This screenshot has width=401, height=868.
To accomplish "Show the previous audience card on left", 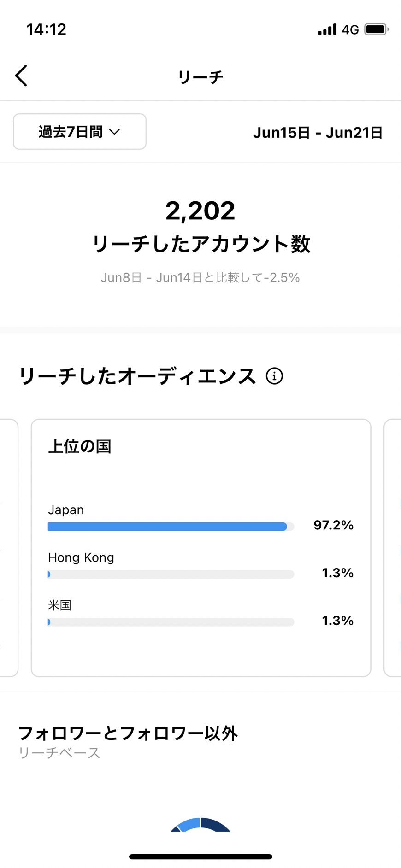I will [9, 548].
